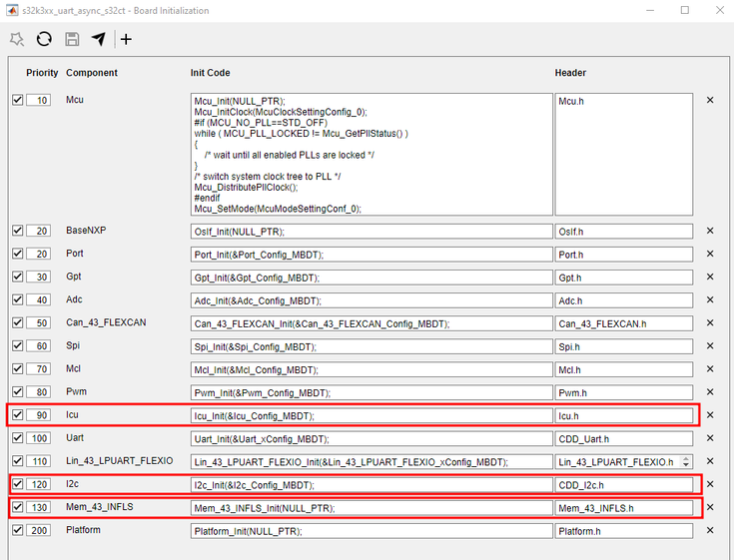The height and width of the screenshot is (560, 734).
Task: Click the Can_43_FLEXCAN.h header field
Action: tap(624, 323)
